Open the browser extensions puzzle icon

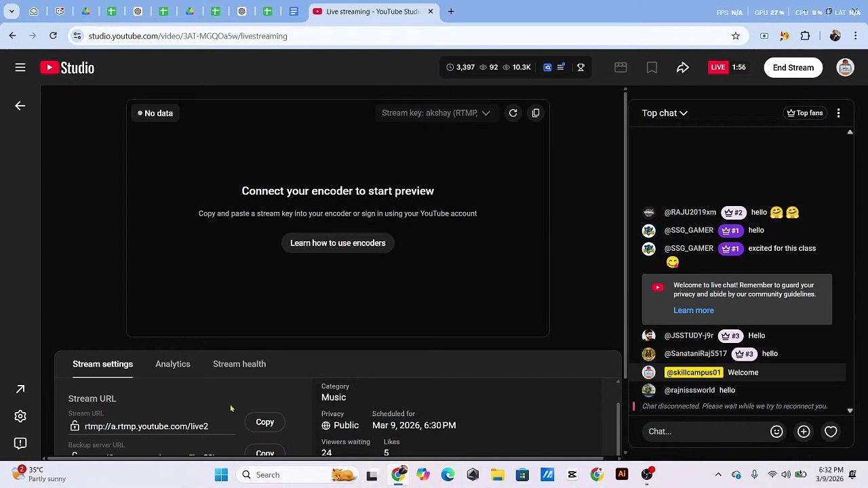[x=806, y=36]
